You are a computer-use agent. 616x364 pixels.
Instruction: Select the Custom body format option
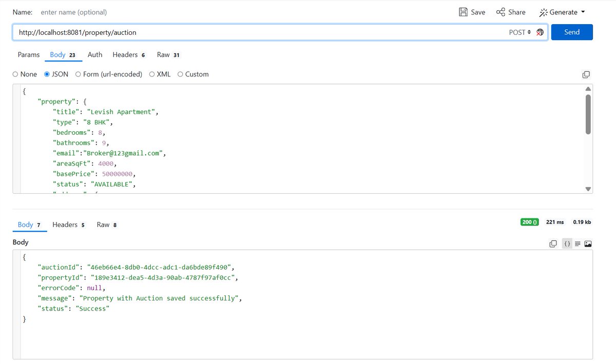(180, 74)
